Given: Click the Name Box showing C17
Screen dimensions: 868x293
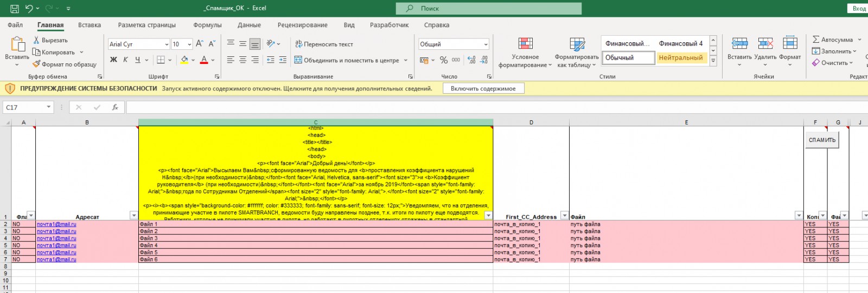Looking at the screenshot, I should pos(24,107).
